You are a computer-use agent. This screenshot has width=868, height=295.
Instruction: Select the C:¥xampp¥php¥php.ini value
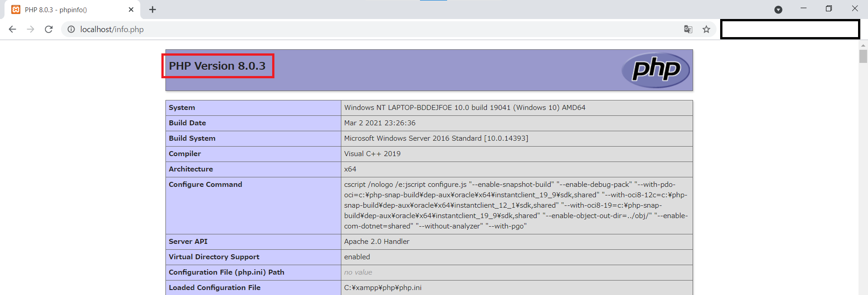point(383,288)
